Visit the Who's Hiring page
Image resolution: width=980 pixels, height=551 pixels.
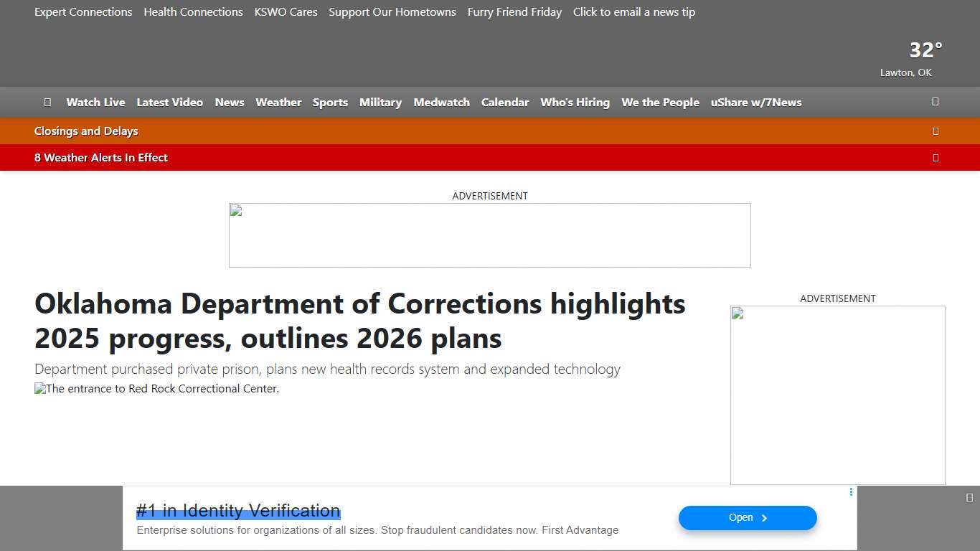[575, 102]
